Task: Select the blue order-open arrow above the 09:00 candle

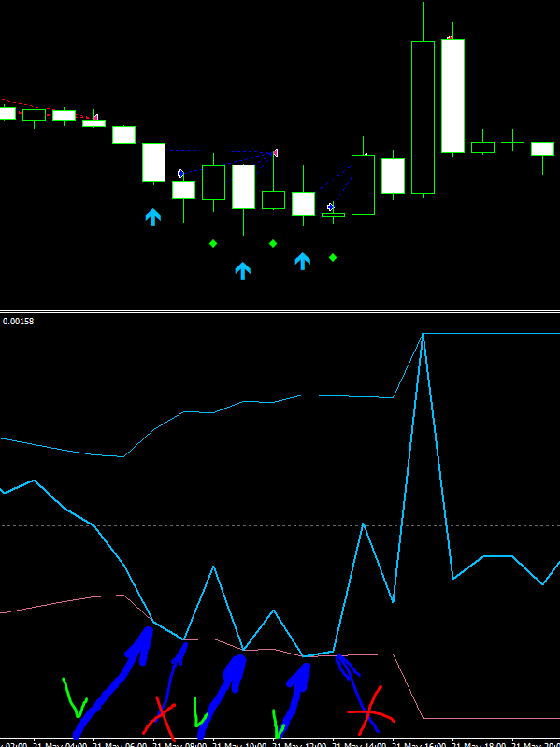Action: click(181, 173)
